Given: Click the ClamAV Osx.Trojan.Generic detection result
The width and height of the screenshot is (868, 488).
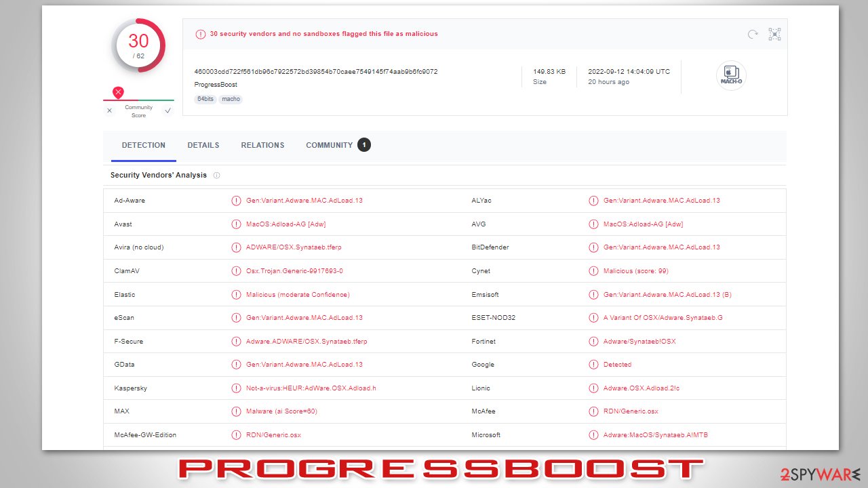Looking at the screenshot, I should [294, 271].
